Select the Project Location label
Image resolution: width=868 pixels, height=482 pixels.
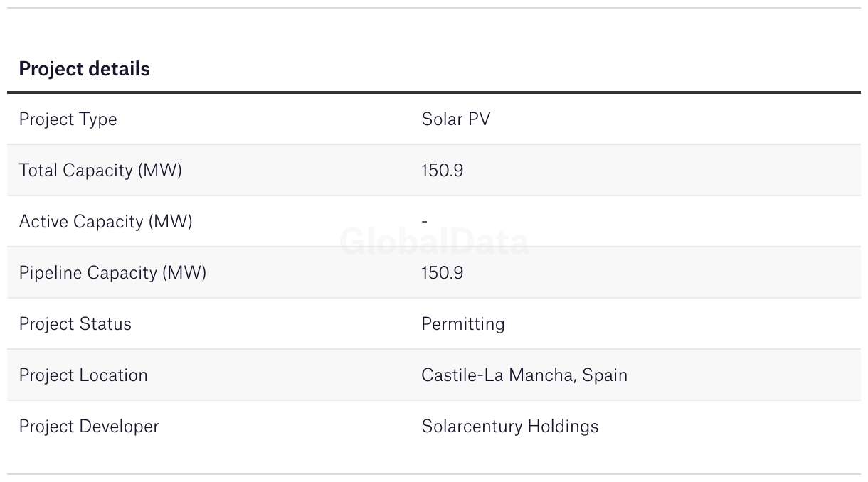83,375
